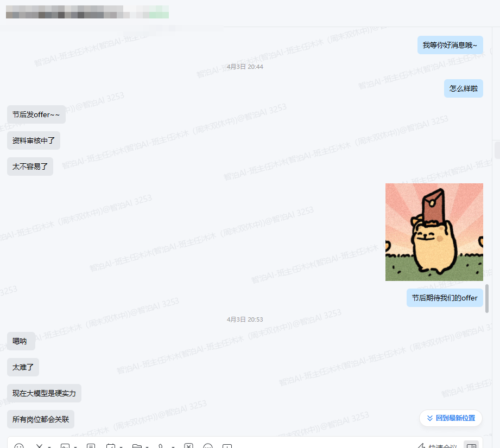Click the phone call icon
The width and height of the screenshot is (500, 448).
click(161, 446)
